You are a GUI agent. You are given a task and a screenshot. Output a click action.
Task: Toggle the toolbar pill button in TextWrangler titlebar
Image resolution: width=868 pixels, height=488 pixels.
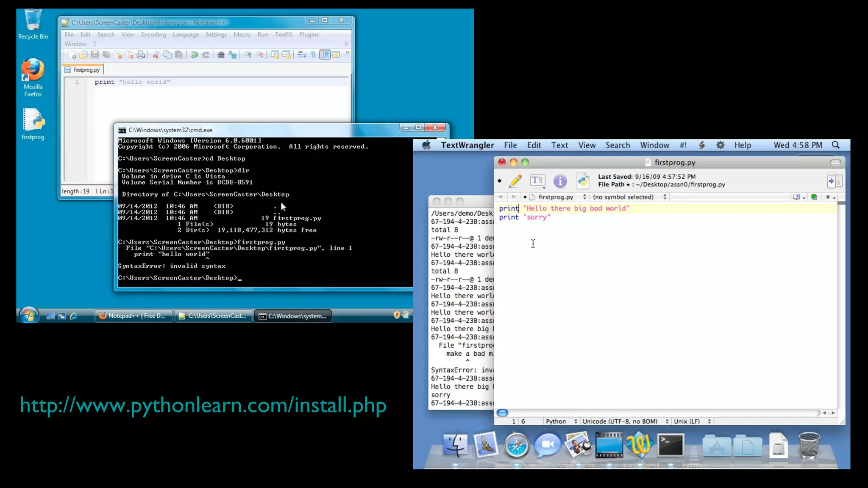point(835,162)
